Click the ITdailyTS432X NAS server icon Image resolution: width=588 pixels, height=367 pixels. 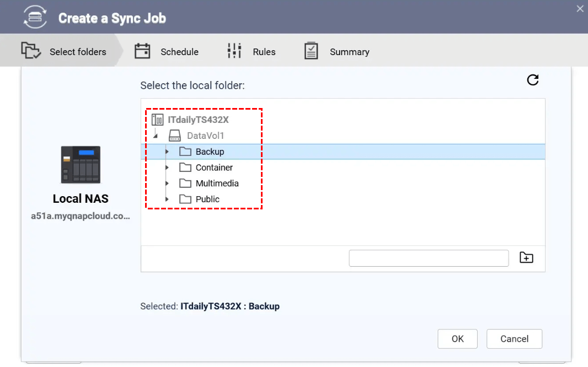point(158,120)
